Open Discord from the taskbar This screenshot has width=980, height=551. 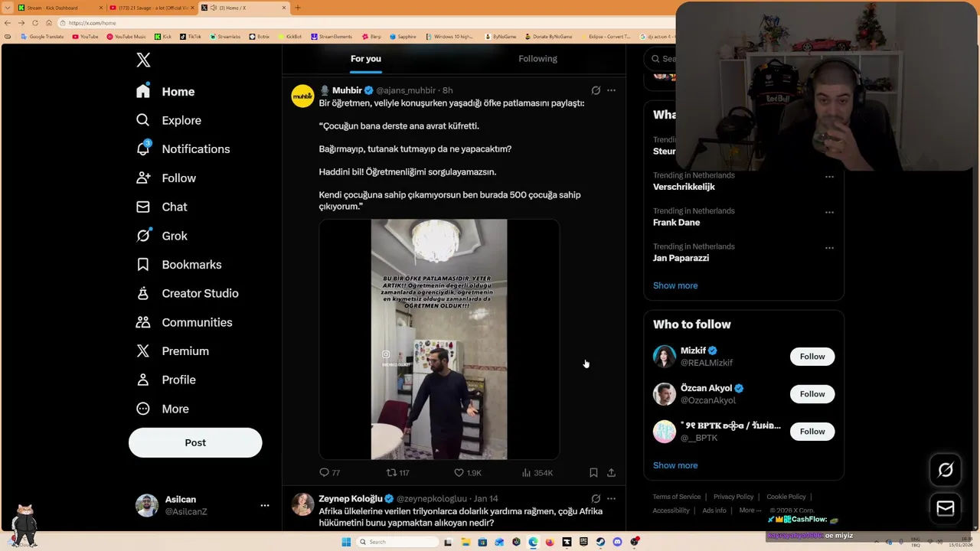click(x=617, y=542)
